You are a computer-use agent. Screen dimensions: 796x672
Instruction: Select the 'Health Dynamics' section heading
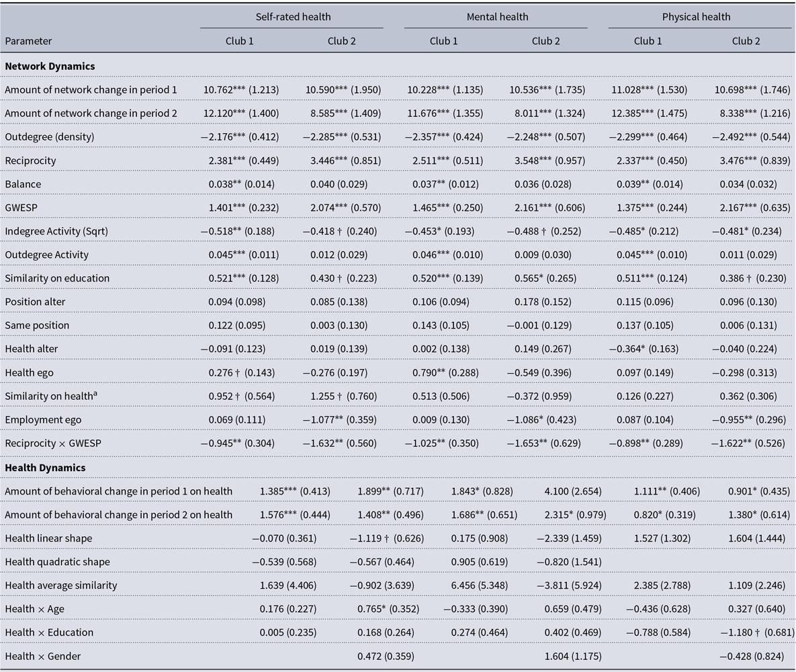(46, 467)
